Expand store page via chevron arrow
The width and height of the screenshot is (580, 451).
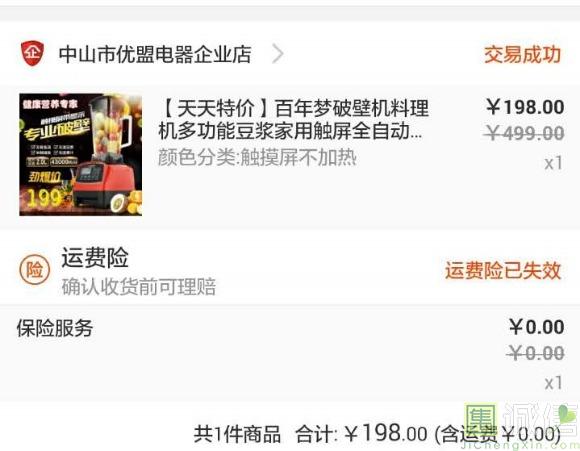point(278,54)
